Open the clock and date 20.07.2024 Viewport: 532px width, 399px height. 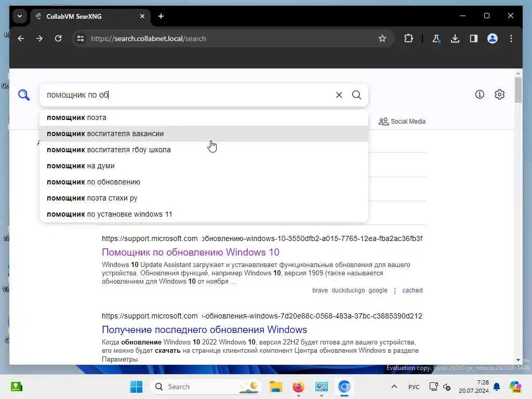pyautogui.click(x=474, y=387)
